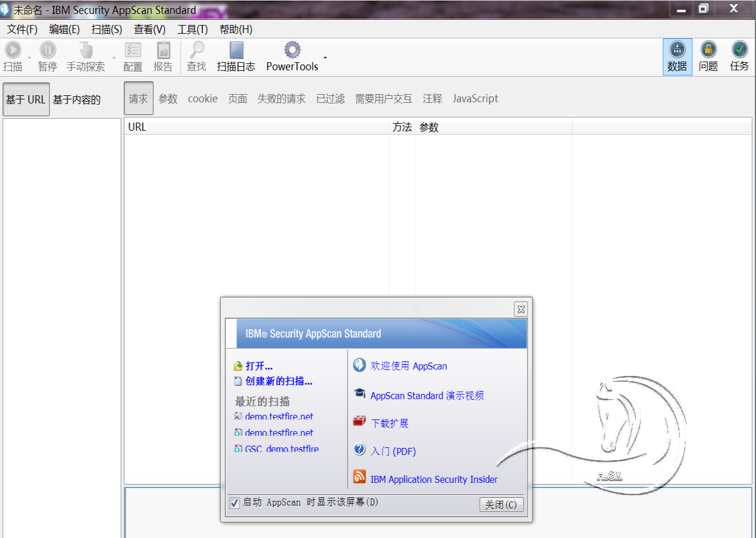The height and width of the screenshot is (538, 756).
Task: Sort by the 参数 column header
Action: (x=494, y=127)
